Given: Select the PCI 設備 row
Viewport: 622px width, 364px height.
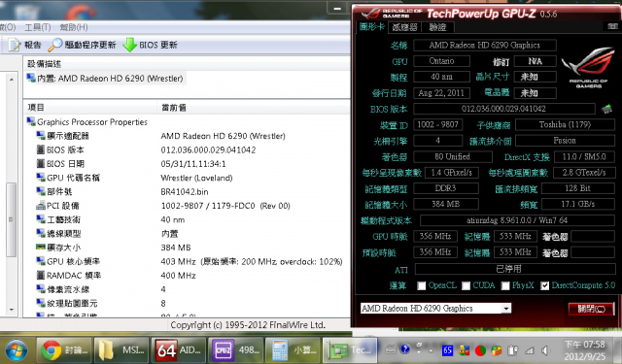Looking at the screenshot, I should click(187, 206).
